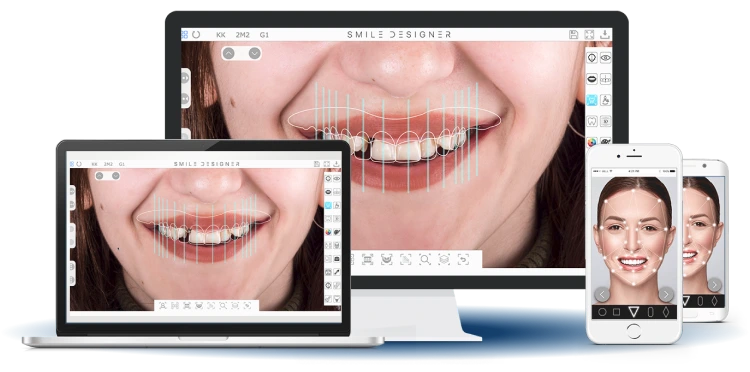The height and width of the screenshot is (372, 750).
Task: Open the KK tab on the monitor
Action: pos(221,35)
